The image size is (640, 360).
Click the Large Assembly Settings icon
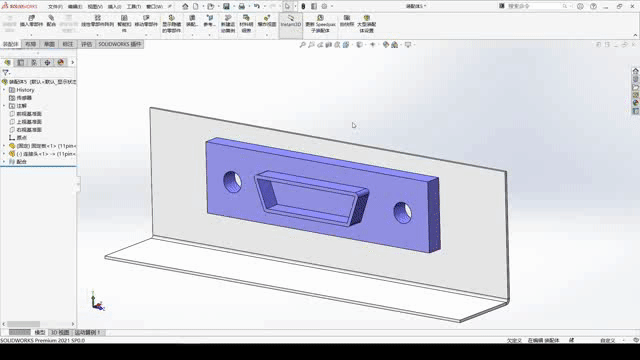[367, 24]
